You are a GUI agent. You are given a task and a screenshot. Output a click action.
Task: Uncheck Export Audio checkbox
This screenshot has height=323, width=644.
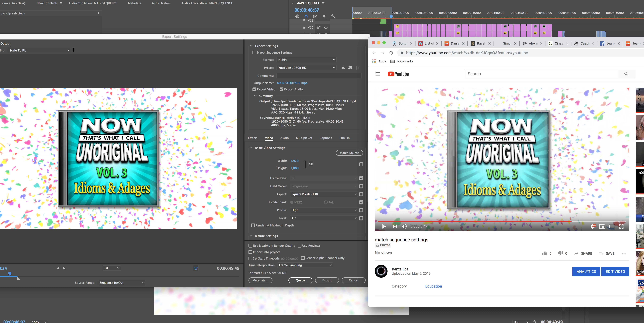point(282,89)
